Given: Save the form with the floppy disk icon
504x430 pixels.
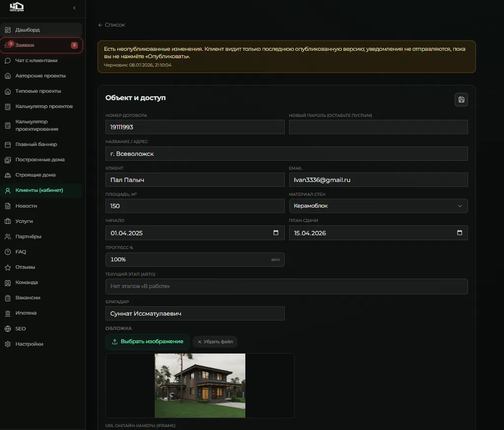Looking at the screenshot, I should click(461, 100).
